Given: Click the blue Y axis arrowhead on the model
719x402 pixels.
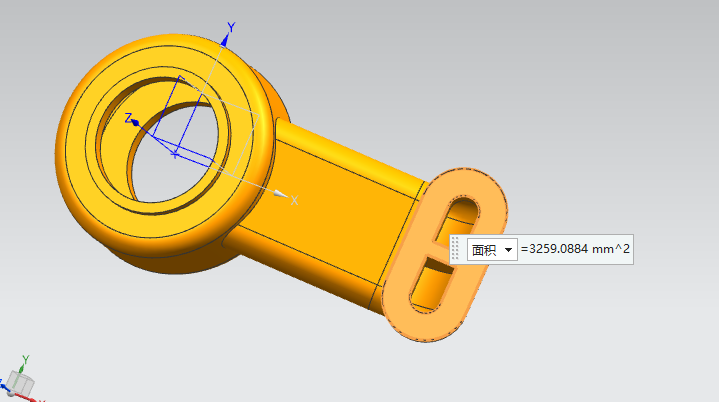Looking at the screenshot, I should pyautogui.click(x=226, y=39).
